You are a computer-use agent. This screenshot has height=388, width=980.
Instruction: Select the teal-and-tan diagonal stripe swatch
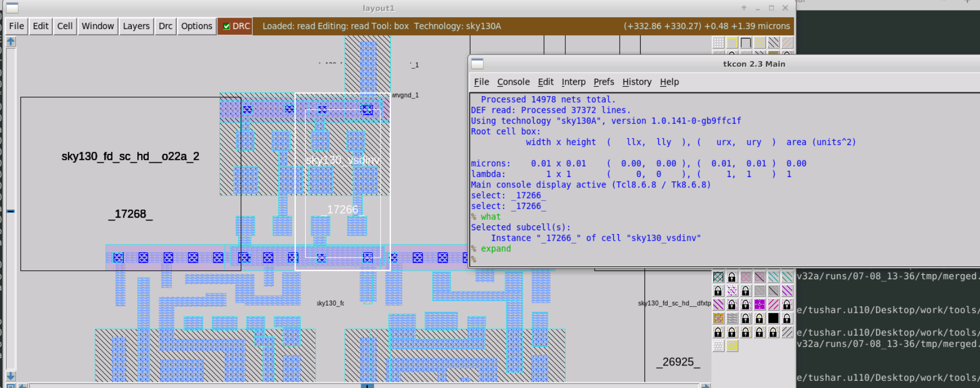tap(787, 276)
